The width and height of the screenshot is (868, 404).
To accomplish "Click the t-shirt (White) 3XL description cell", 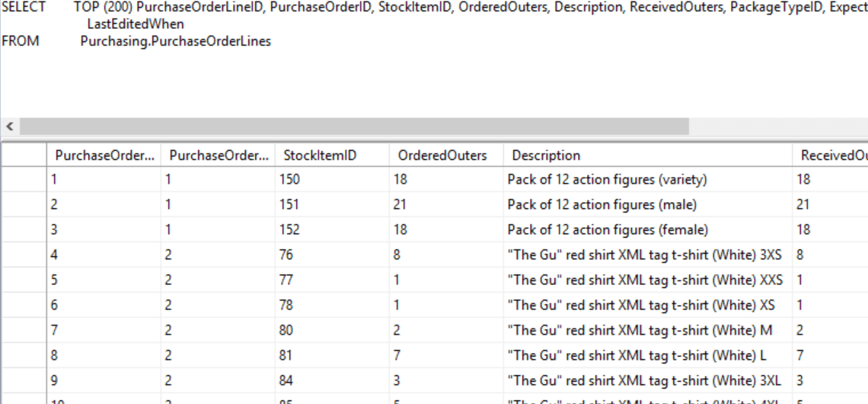I will tap(648, 380).
